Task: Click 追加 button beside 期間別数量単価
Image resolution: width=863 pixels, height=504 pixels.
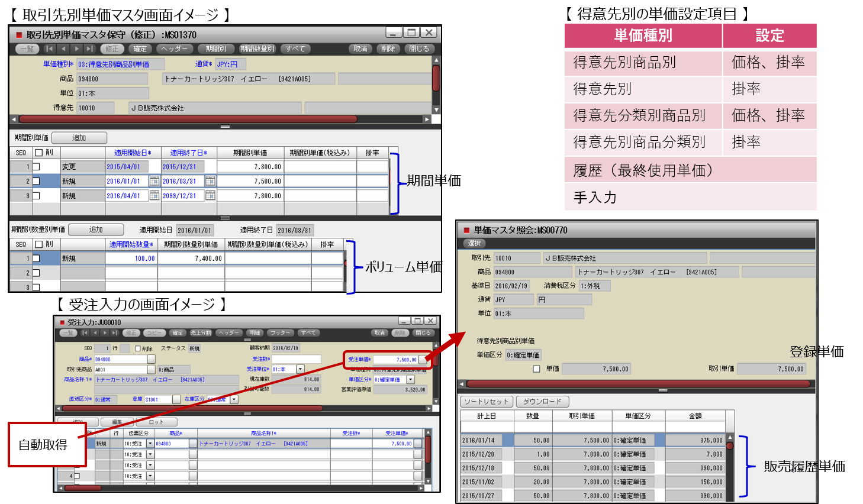Action: point(96,230)
